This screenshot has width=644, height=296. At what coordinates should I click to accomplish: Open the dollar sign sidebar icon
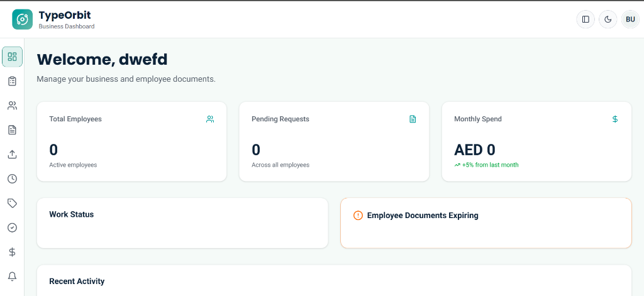[x=12, y=252]
